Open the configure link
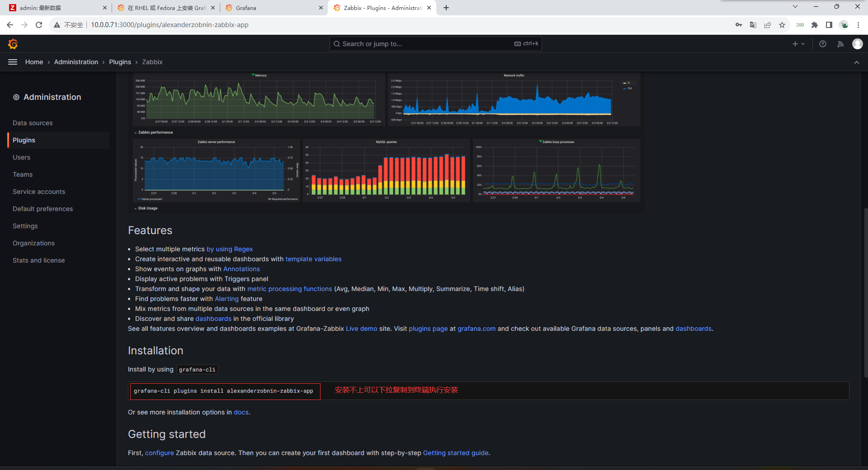This screenshot has width=868, height=470. pos(159,453)
